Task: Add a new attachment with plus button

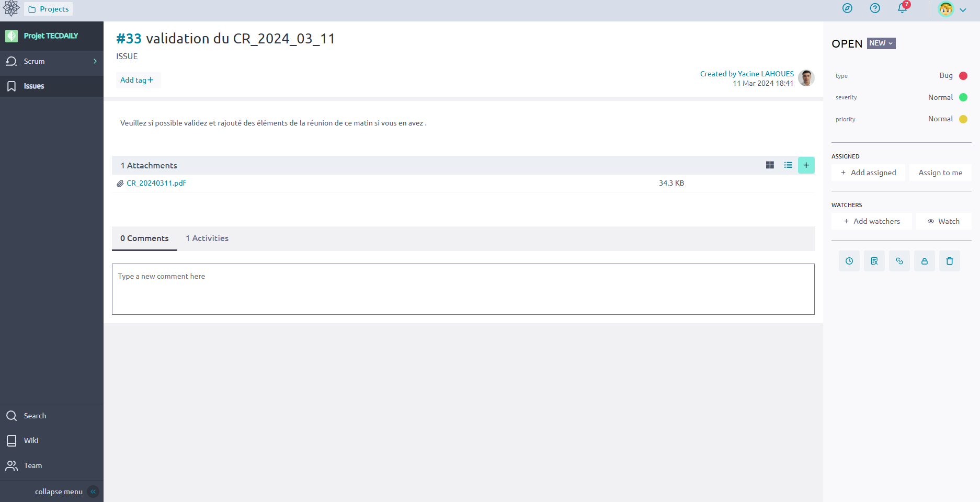Action: coord(806,165)
